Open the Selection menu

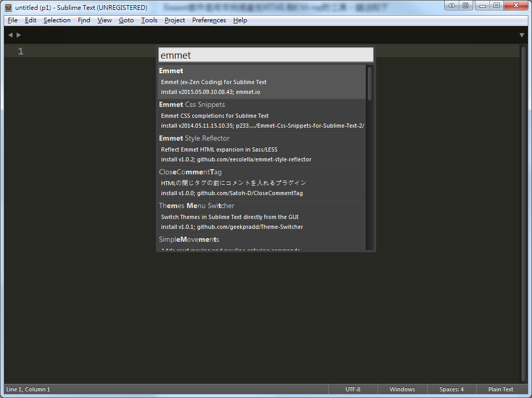click(x=57, y=20)
